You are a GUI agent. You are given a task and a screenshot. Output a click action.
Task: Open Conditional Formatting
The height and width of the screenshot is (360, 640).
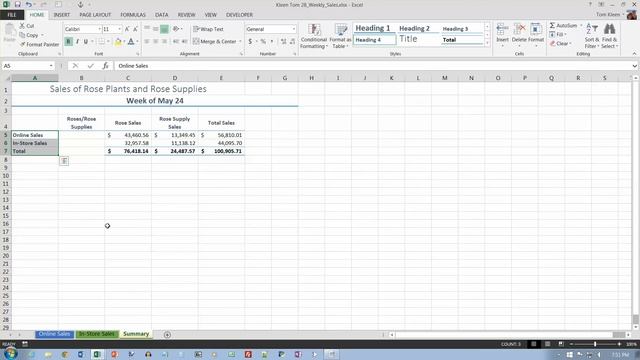coord(313,36)
